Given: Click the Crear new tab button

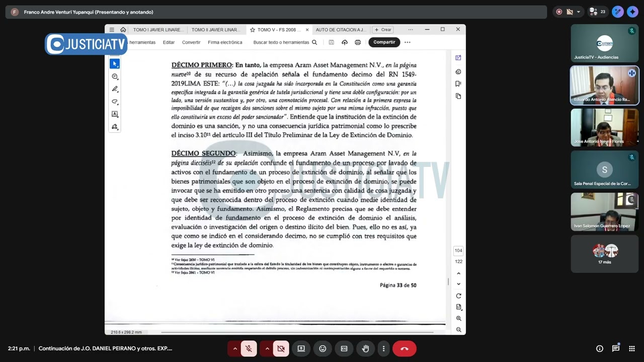Looking at the screenshot, I should [383, 30].
